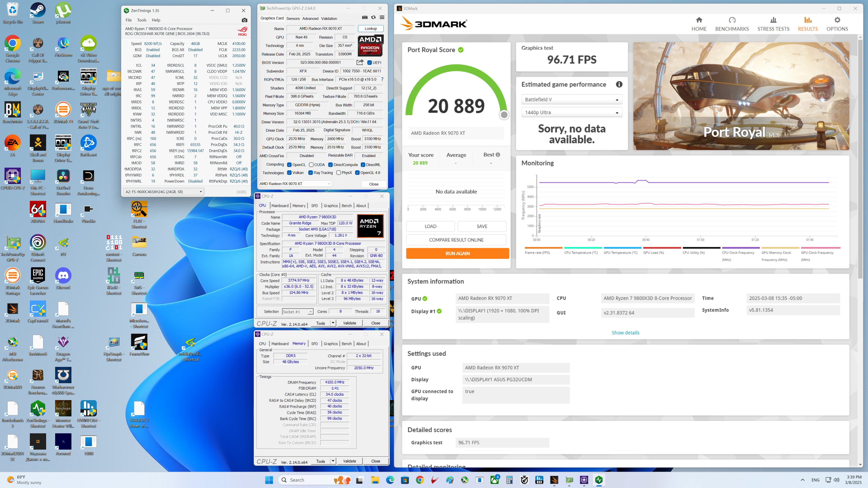Click Best score info icon

coord(498,155)
